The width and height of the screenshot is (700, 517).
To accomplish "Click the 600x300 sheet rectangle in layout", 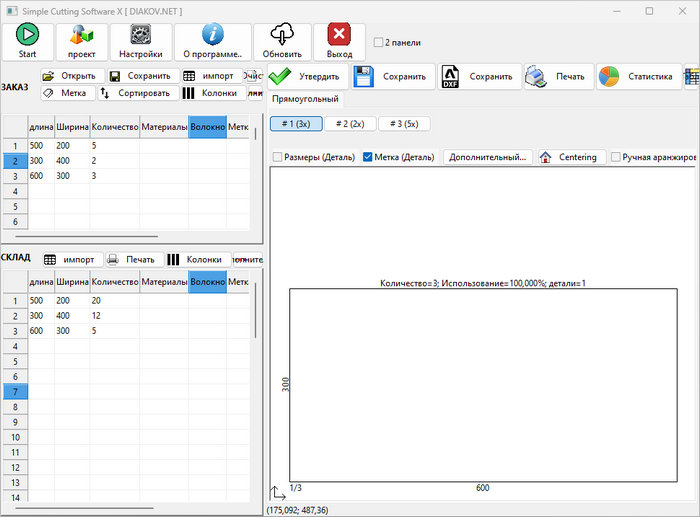I will [483, 385].
